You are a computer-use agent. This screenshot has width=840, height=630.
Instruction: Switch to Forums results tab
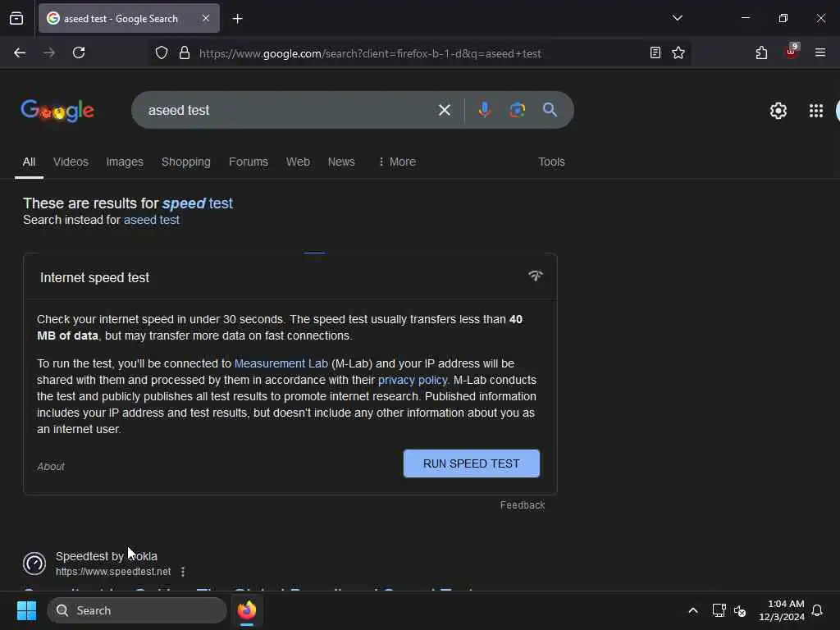(x=249, y=162)
